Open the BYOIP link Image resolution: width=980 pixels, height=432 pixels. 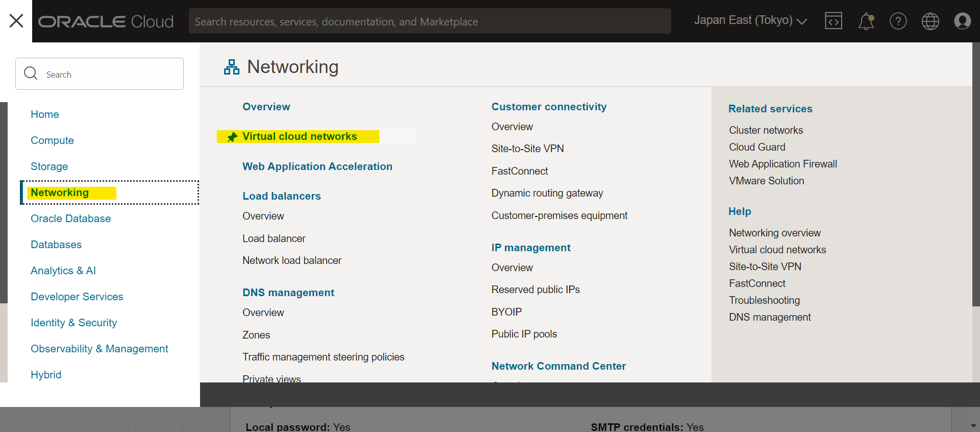click(x=507, y=312)
